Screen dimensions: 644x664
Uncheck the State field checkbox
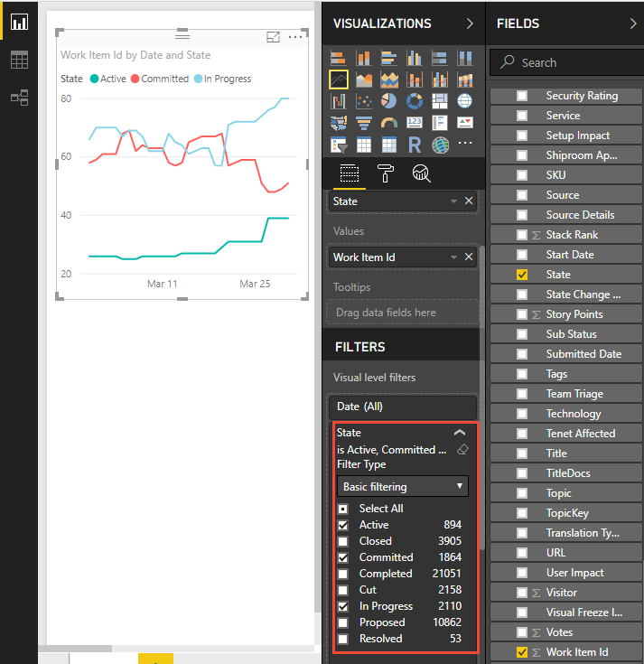point(522,275)
